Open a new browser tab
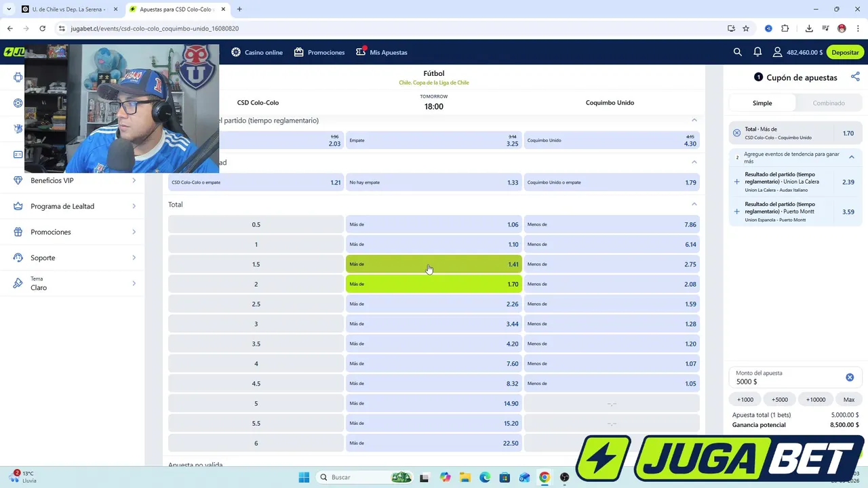The image size is (868, 488). [239, 9]
